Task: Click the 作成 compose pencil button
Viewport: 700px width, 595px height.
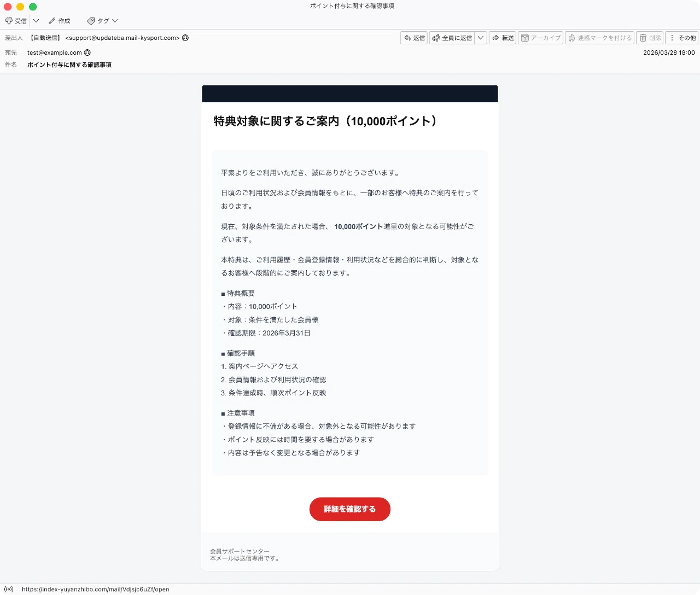Action: point(60,21)
